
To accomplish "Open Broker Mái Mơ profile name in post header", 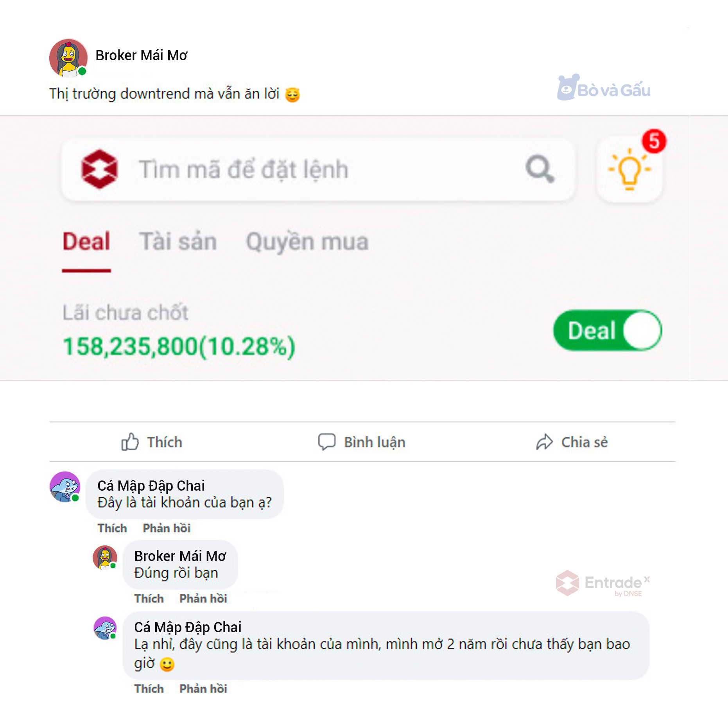I will [x=142, y=56].
